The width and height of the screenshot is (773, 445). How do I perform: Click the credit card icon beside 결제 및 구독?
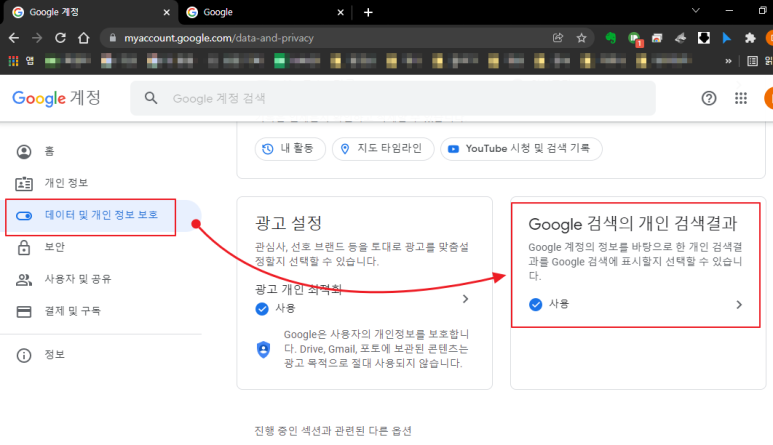[x=24, y=311]
